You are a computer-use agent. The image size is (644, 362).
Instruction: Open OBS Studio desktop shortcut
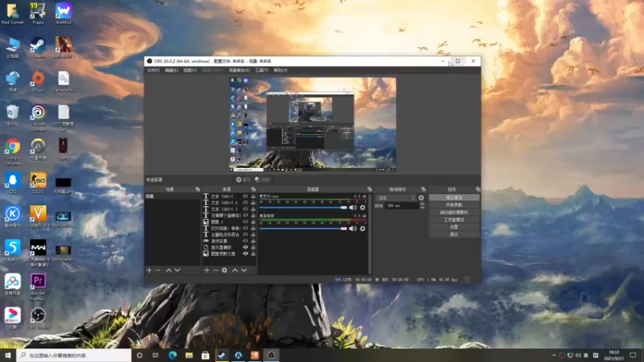tap(38, 319)
